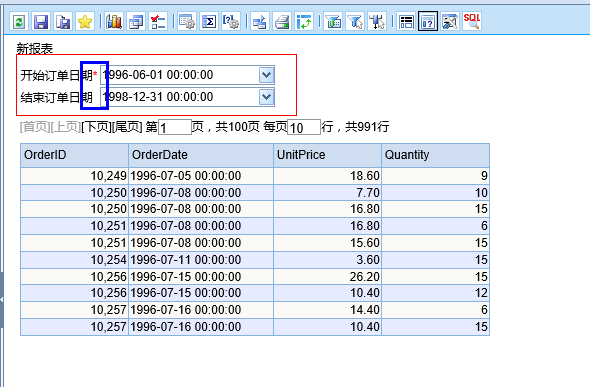
Task: Select Quantity cell 10
Action: coord(435,193)
